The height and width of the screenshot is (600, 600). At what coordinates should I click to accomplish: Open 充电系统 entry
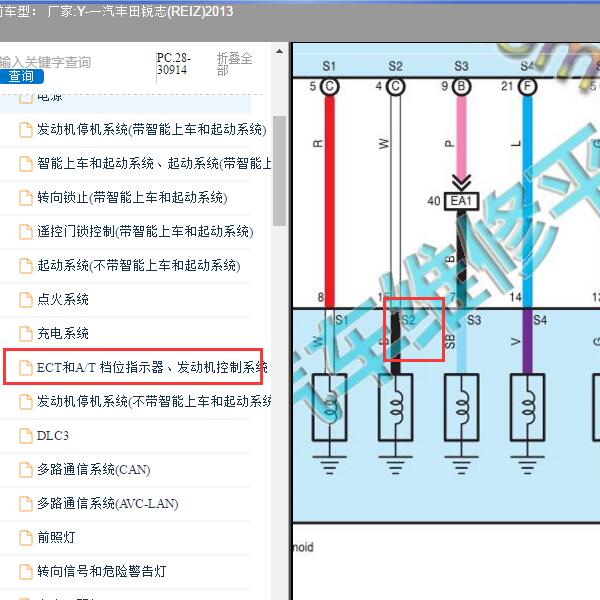point(63,333)
